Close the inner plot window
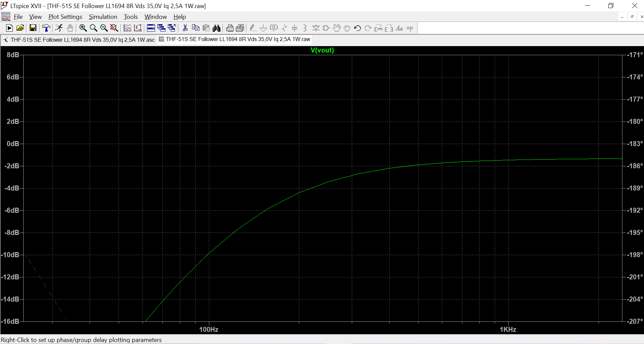This screenshot has height=344, width=644. pyautogui.click(x=641, y=17)
